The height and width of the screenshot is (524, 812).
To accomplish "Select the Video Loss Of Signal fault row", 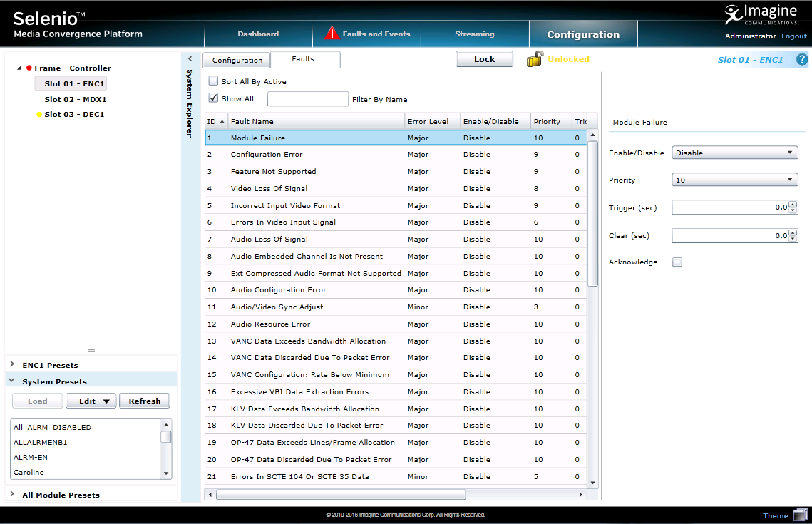I will coord(396,188).
